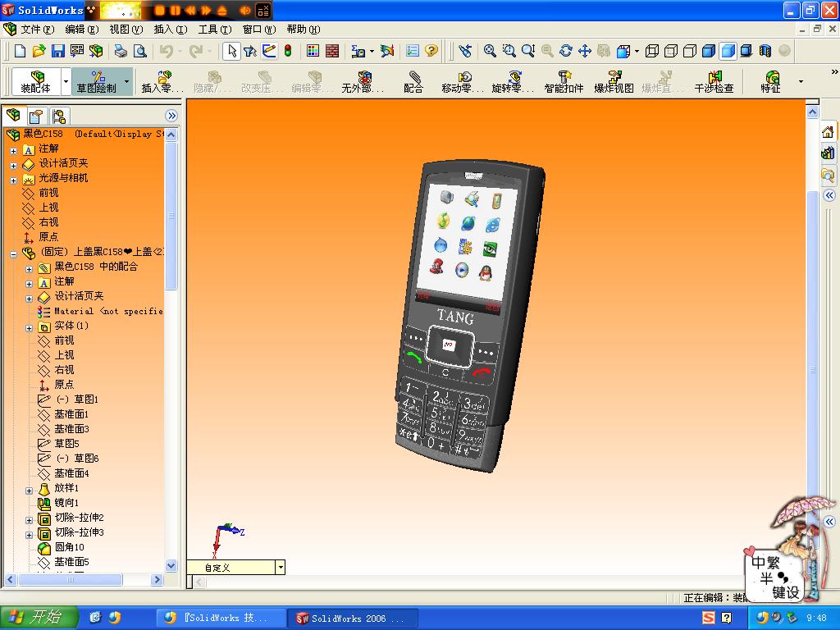Switch to the PropertyManager tab
Viewport: 840px width, 630px height.
pyautogui.click(x=36, y=116)
